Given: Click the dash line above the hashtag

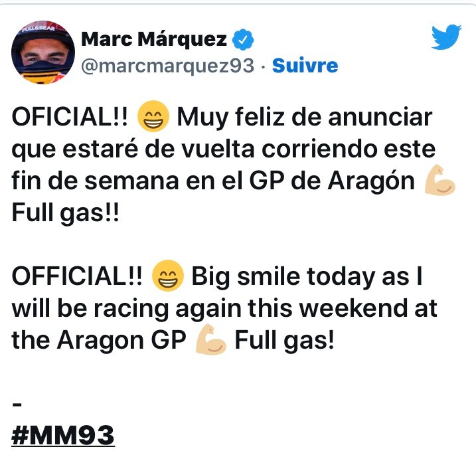Looking at the screenshot, I should coord(17,405).
